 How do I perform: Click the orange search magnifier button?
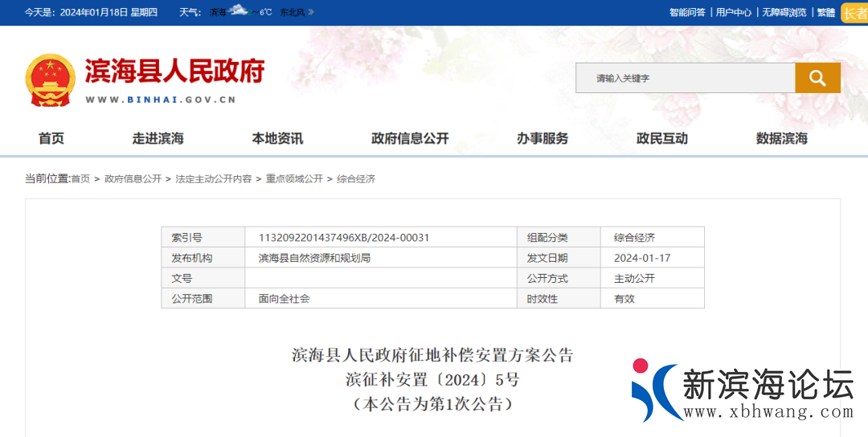point(817,78)
